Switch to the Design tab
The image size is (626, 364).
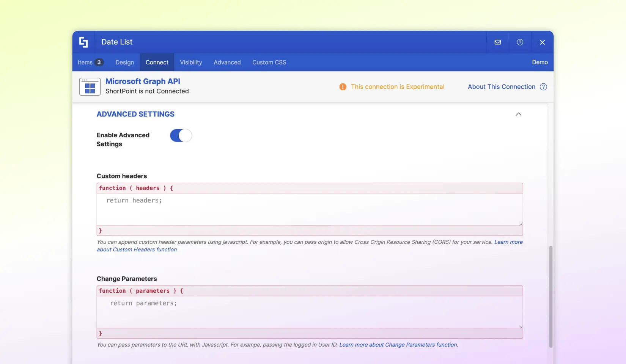125,62
